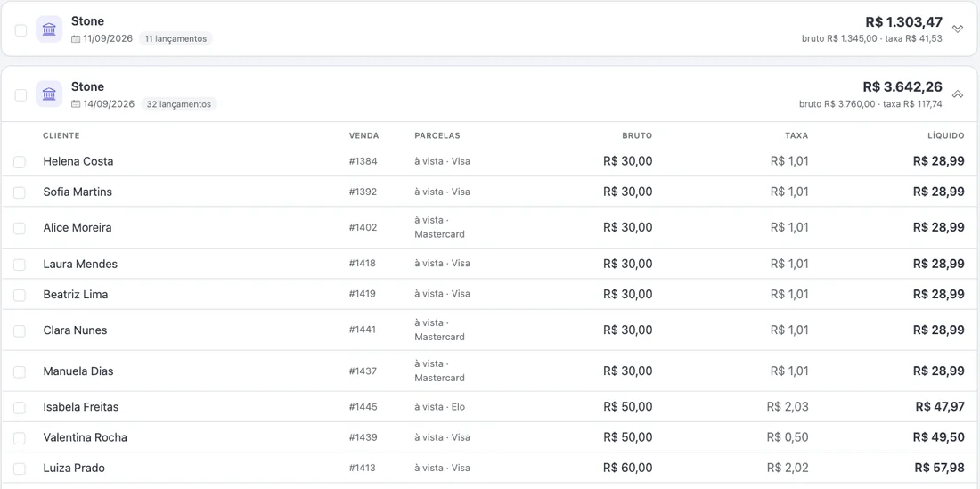Click the LÍQUIDO column header
This screenshot has height=489, width=980.
pos(945,135)
